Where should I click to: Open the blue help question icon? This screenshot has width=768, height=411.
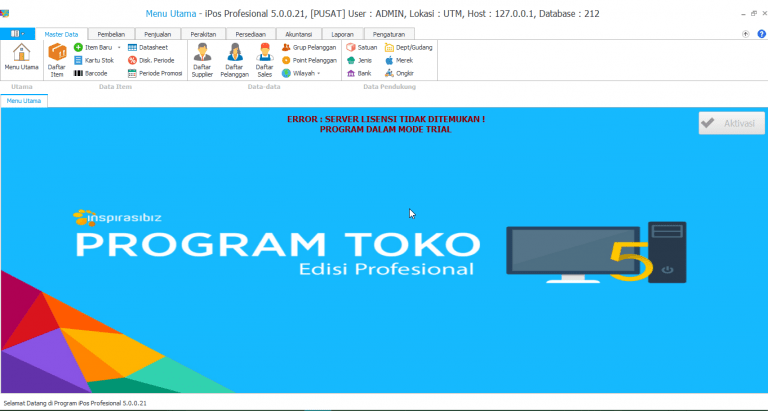pos(761,34)
